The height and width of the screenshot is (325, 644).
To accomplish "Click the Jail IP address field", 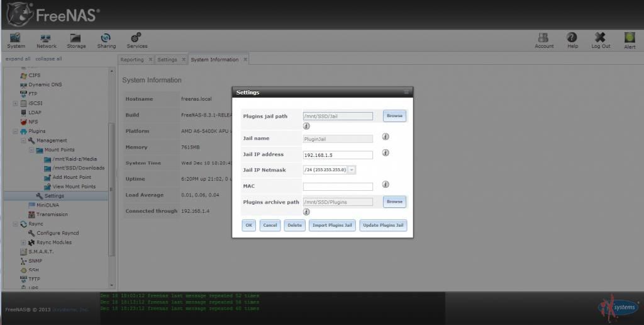I will tap(338, 155).
